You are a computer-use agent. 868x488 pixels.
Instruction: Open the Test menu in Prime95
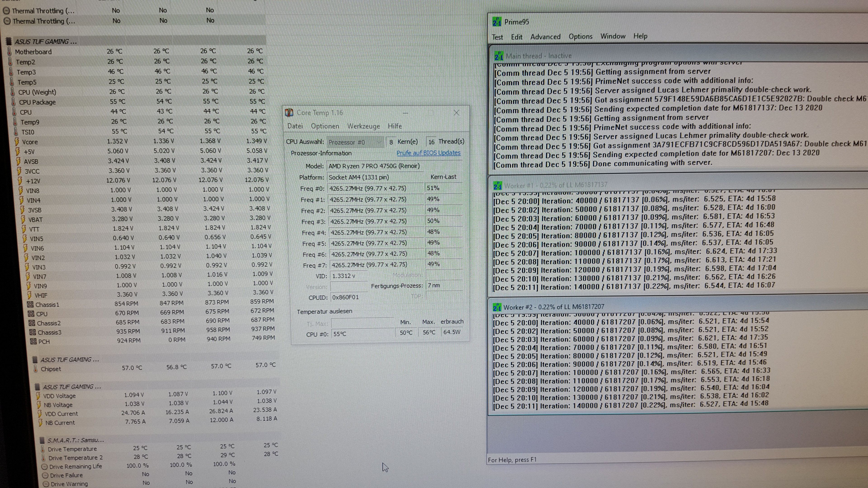[x=497, y=37]
